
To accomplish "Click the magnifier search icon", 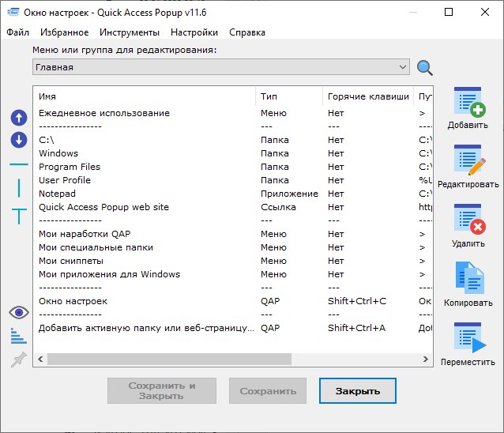I will click(x=425, y=68).
